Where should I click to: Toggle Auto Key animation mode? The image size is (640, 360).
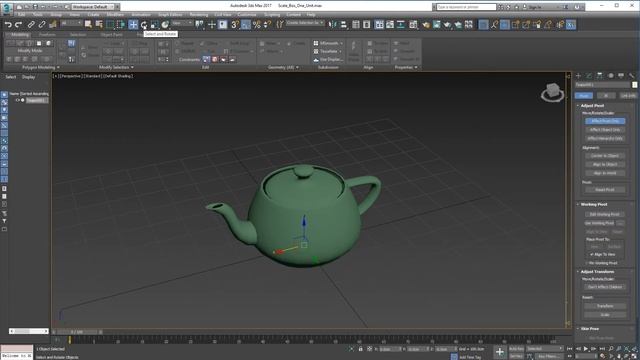516,349
